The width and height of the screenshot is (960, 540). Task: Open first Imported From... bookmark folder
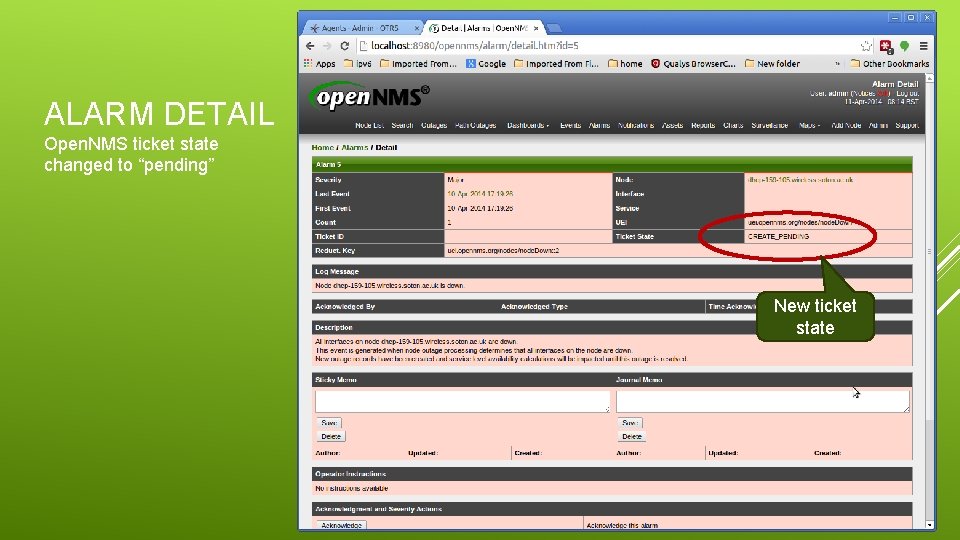pyautogui.click(x=418, y=64)
